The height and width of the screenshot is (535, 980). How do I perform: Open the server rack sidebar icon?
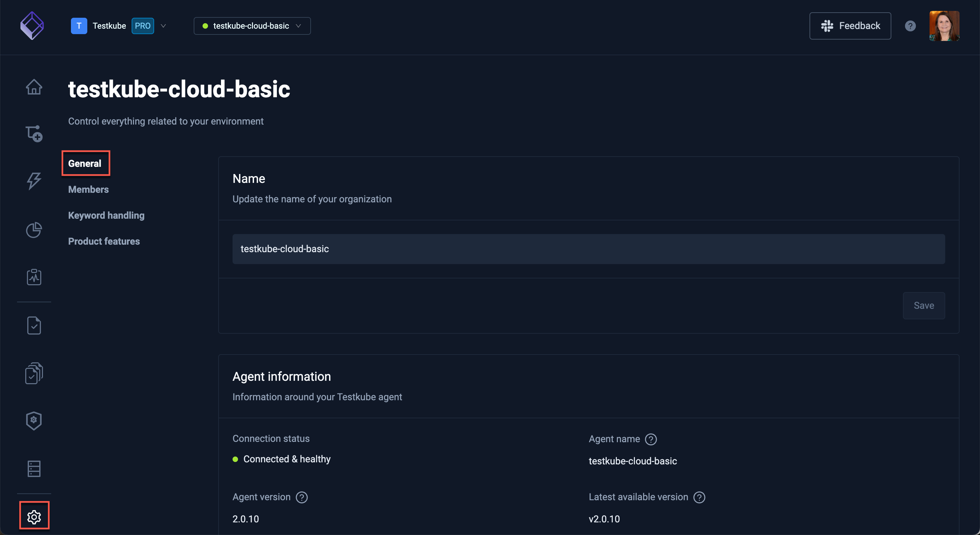34,469
